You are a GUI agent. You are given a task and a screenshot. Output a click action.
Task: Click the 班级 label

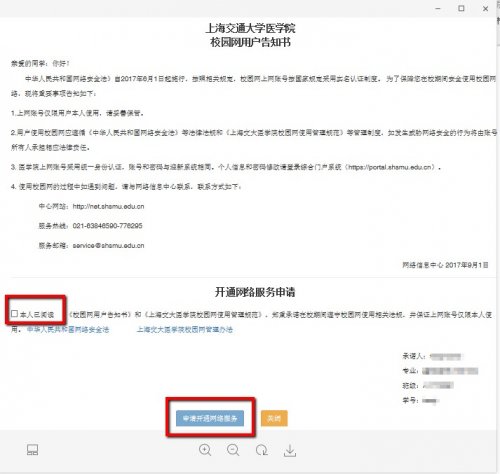pos(410,385)
